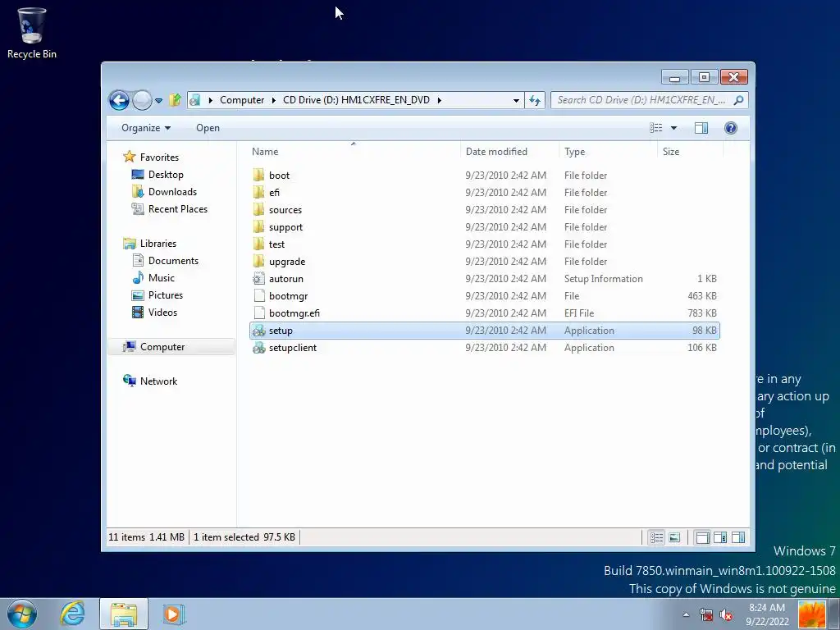This screenshot has height=630, width=840.
Task: Click the drive icon in address bar
Action: pos(195,100)
